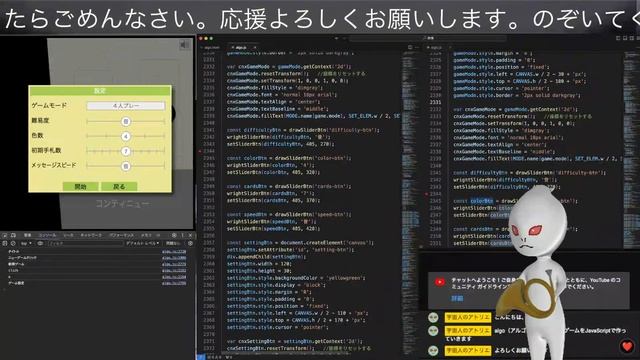The height and width of the screenshot is (360, 640).
Task: Click the console filter input field
Action: point(85,243)
